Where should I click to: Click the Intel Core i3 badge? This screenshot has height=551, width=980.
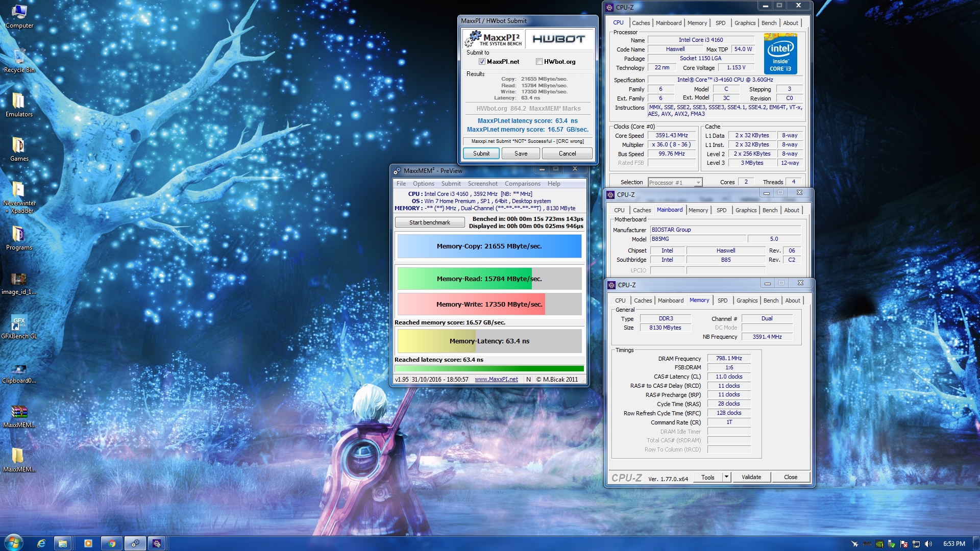click(780, 54)
